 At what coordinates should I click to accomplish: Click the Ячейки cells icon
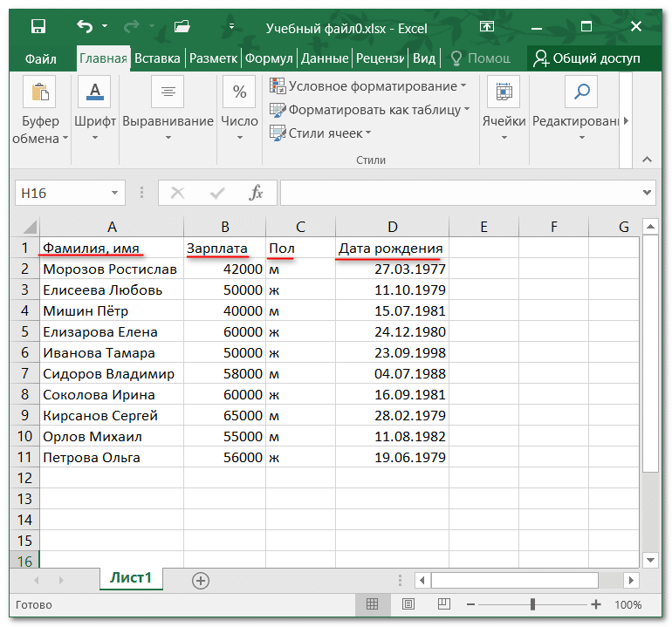coord(504,92)
